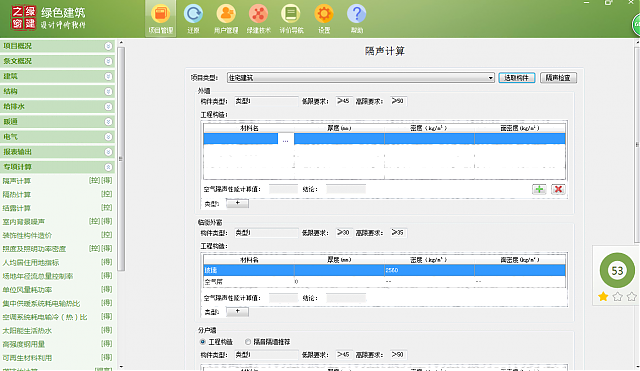The height and width of the screenshot is (371, 640).
Task: Click the gold rating star
Action: coord(603,296)
